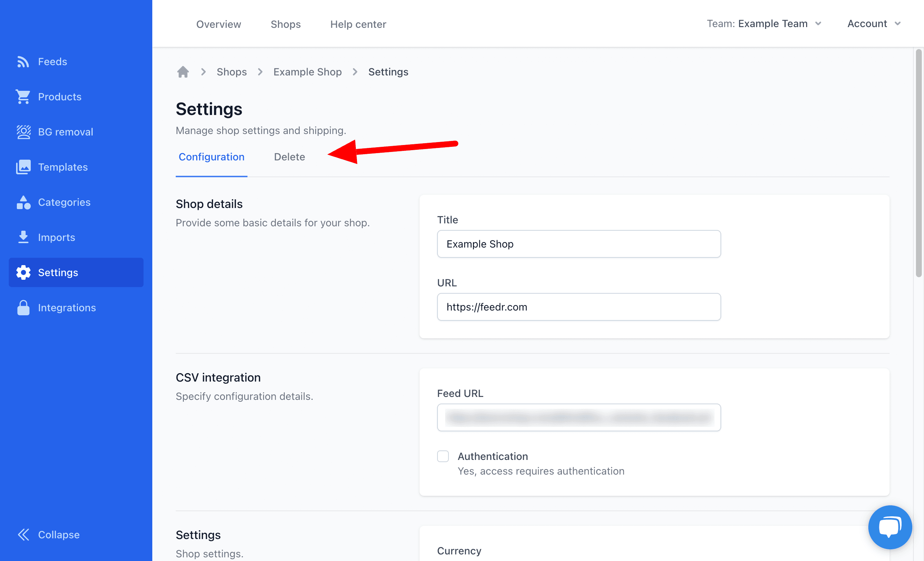
Task: Click the Categories shapes icon
Action: point(23,202)
